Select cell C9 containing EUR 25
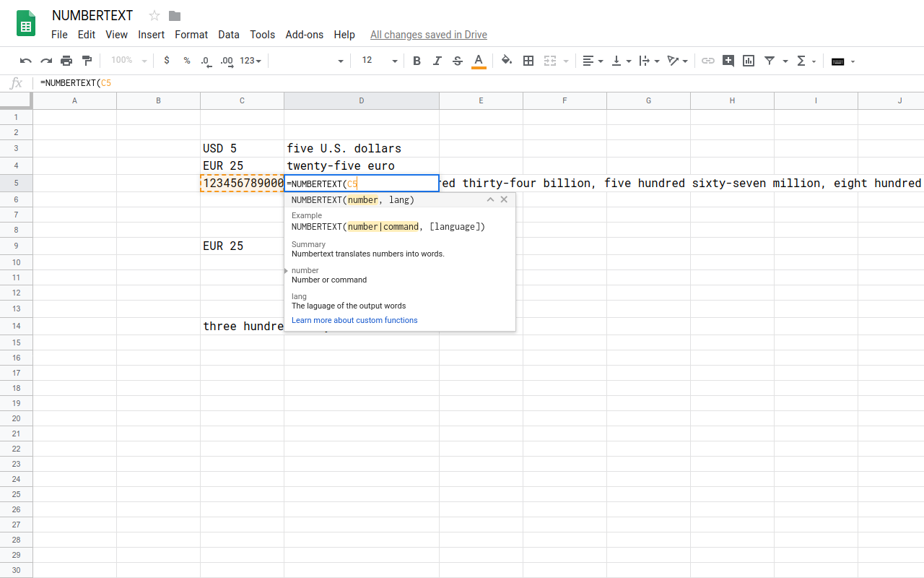 [242, 246]
